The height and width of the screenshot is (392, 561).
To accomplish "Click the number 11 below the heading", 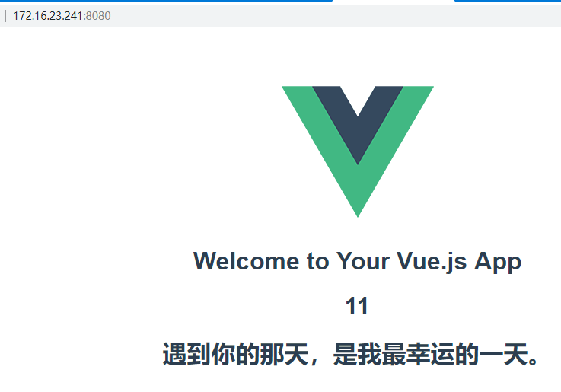I will click(x=357, y=307).
